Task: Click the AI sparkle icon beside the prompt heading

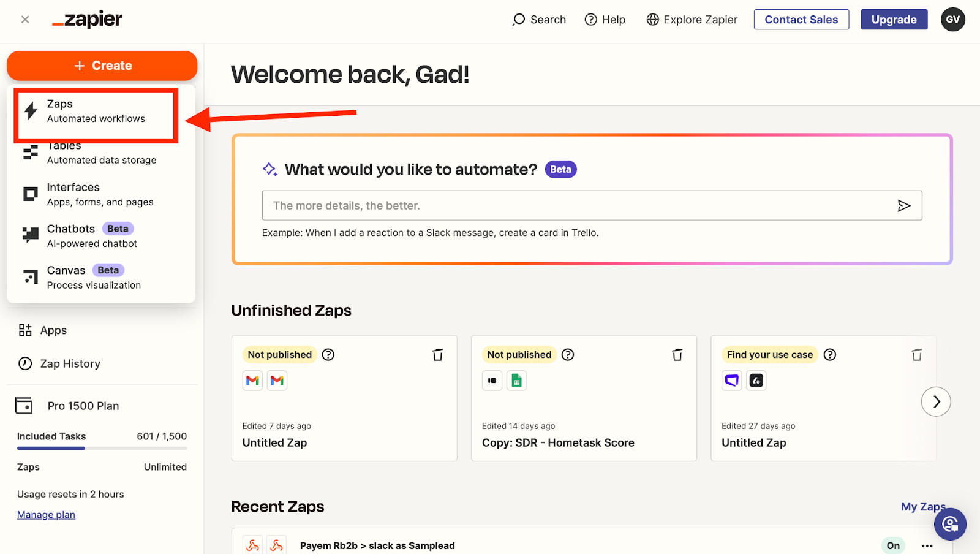Action: click(269, 169)
